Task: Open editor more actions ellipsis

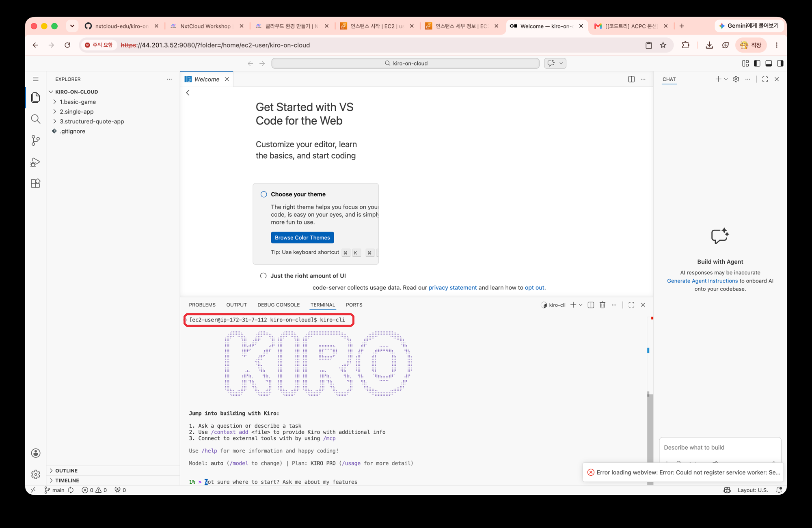Action: click(x=643, y=79)
